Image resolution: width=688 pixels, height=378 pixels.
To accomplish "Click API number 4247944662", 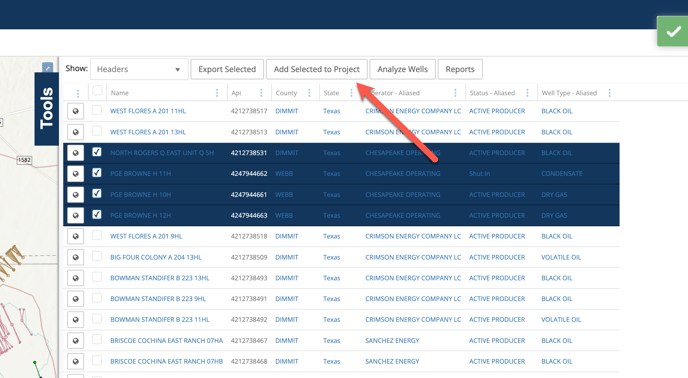I will coord(249,174).
